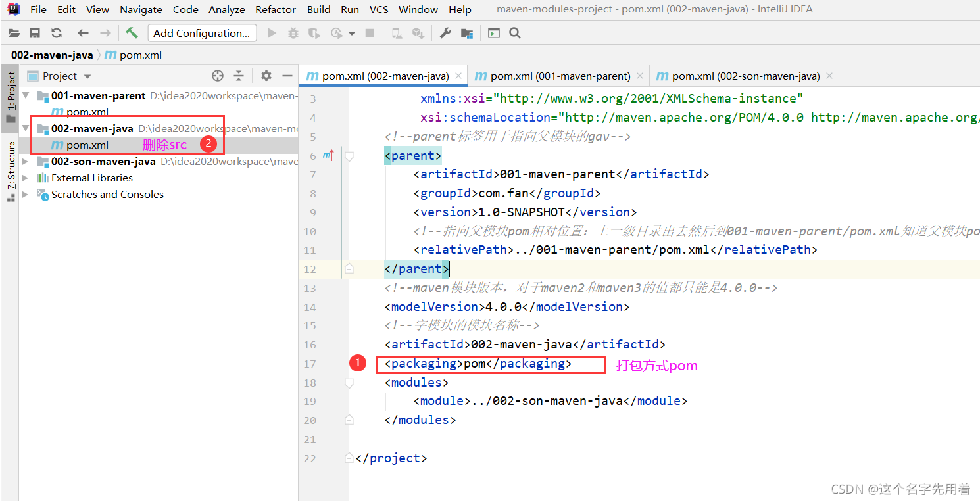Select pom.xml under 002-maven-java
980x501 pixels.
click(x=87, y=145)
